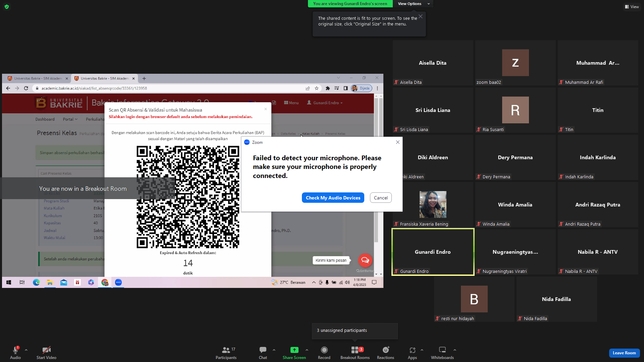The image size is (644, 362).
Task: Click the Windows Start button
Action: 9,283
